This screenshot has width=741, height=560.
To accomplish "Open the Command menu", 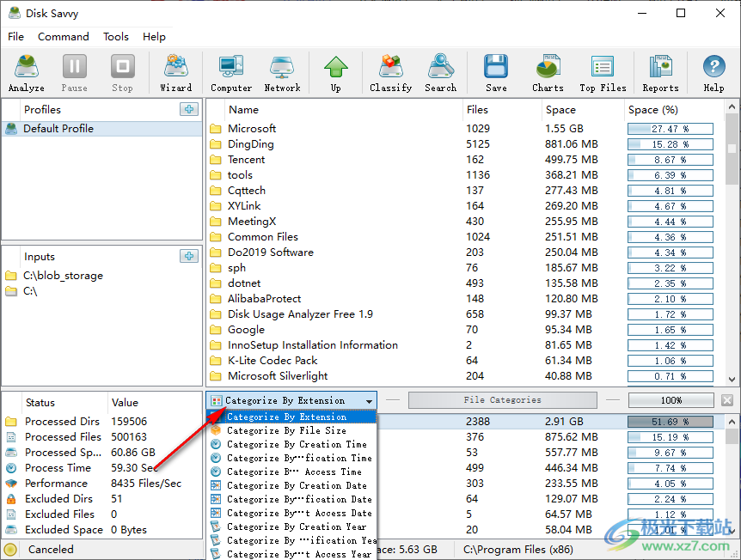I will click(x=64, y=36).
